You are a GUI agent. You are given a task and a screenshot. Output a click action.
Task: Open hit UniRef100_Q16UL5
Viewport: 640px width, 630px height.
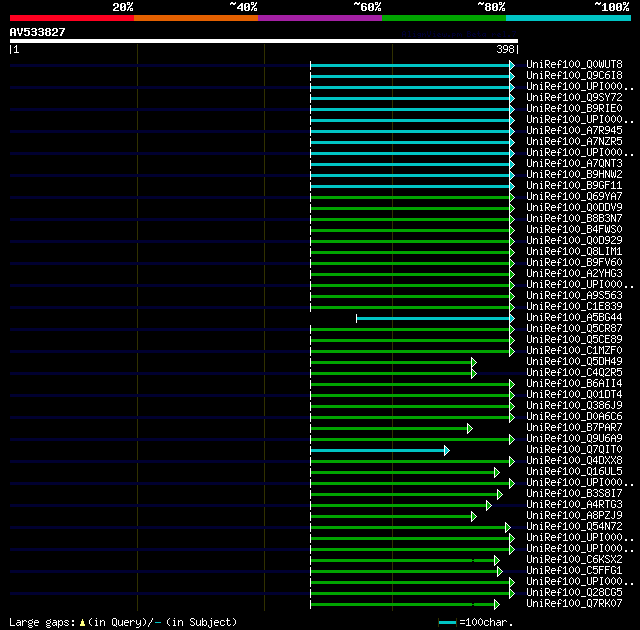tap(574, 472)
